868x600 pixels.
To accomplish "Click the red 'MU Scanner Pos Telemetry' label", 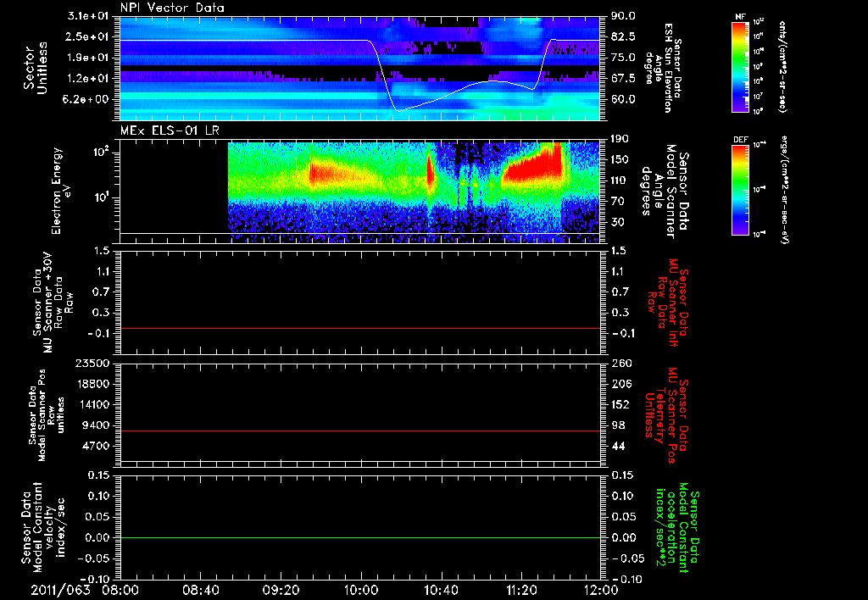I will pyautogui.click(x=666, y=415).
